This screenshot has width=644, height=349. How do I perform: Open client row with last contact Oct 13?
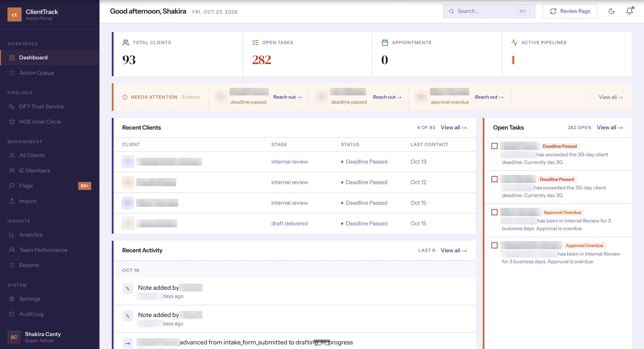[x=295, y=162]
